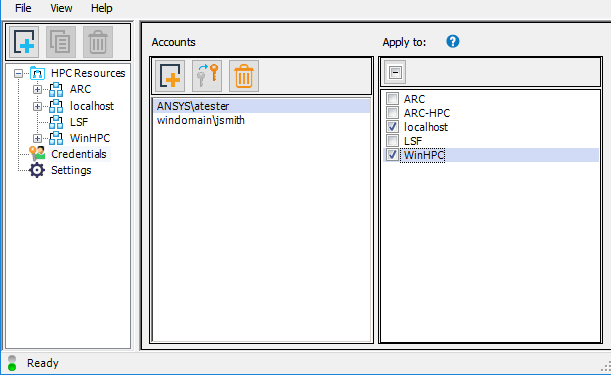
Task: Uncheck the localhost checkbox
Action: pos(392,127)
